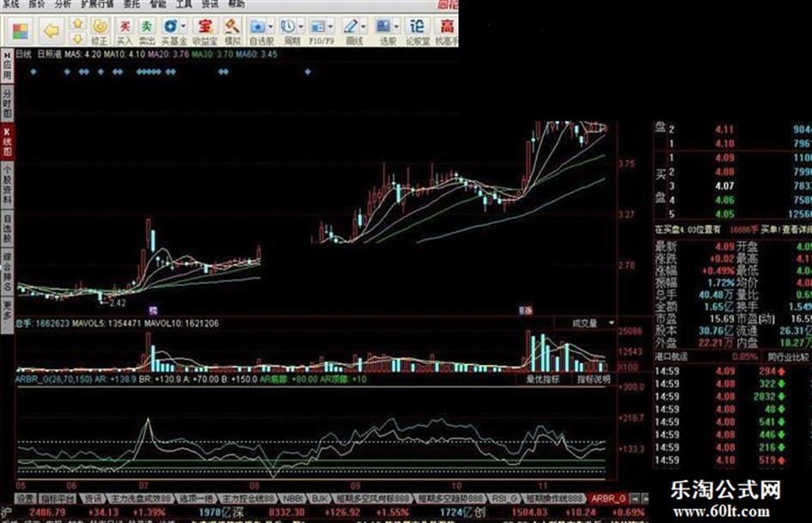Open the 收益宝 icon
Screen dimensions: 812x523
(x=205, y=26)
